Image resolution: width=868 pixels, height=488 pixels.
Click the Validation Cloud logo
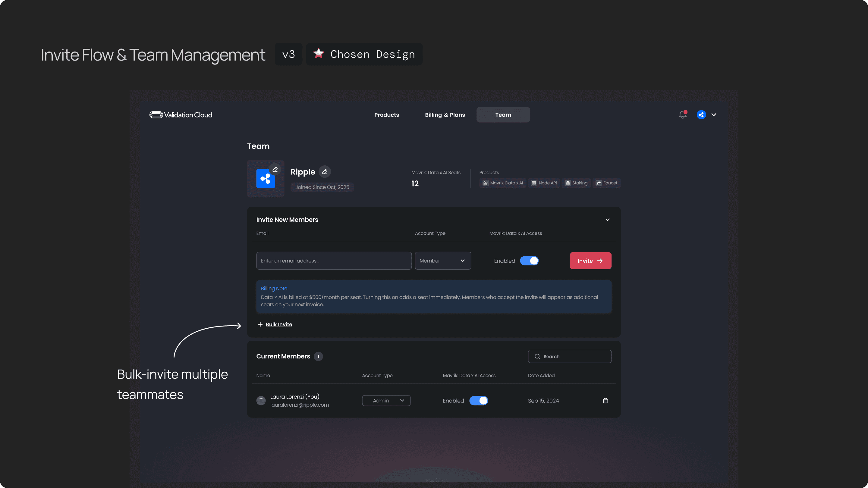point(181,115)
